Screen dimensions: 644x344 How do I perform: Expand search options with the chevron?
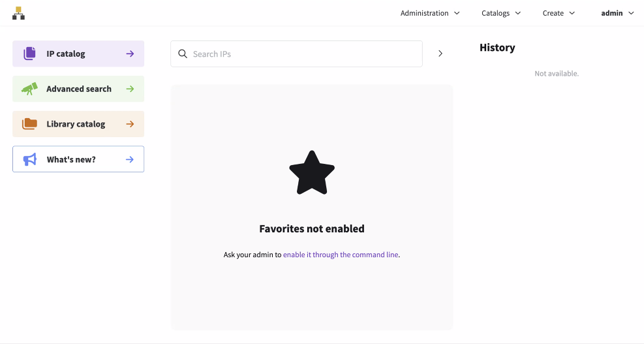[440, 54]
